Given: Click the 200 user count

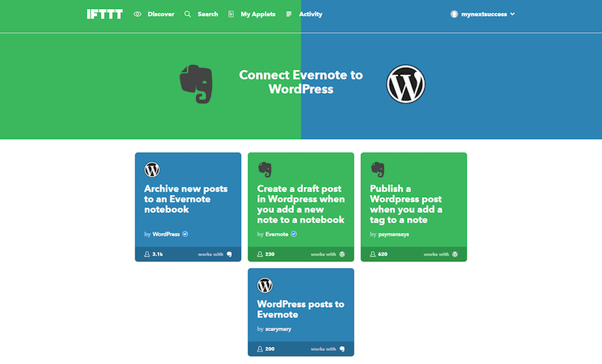Looking at the screenshot, I should click(270, 349).
